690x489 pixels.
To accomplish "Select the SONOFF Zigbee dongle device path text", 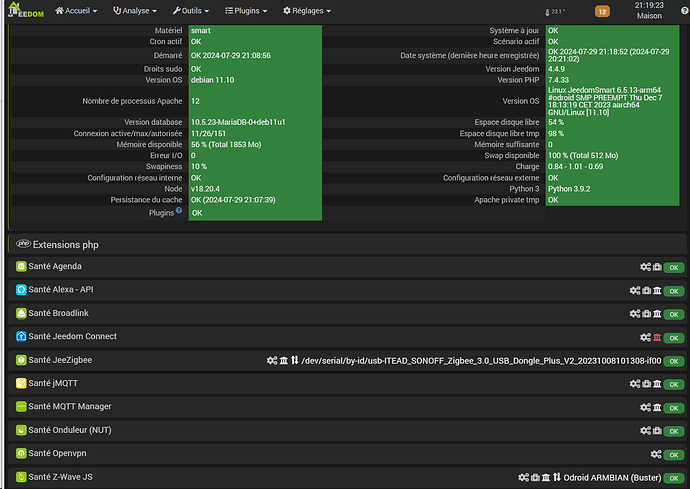I will tap(481, 361).
